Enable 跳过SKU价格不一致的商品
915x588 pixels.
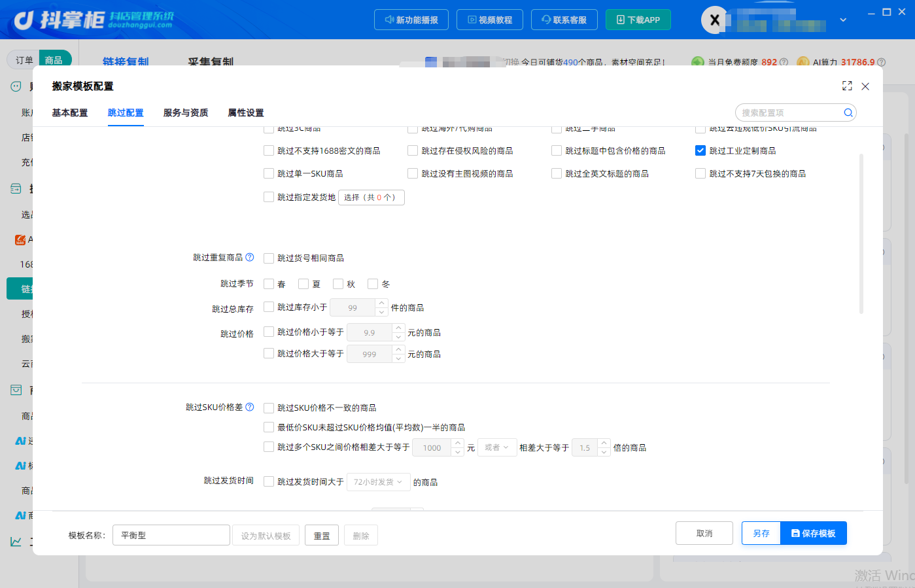(x=269, y=407)
